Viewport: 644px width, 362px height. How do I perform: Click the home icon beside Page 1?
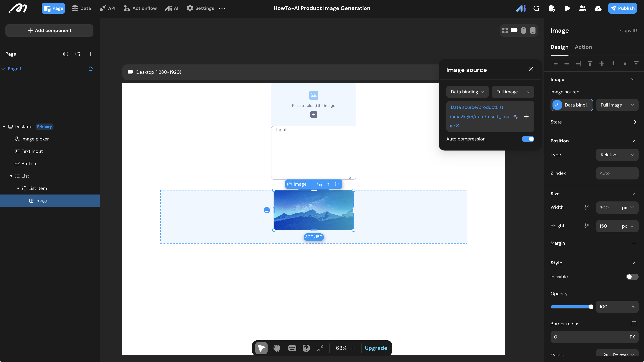pyautogui.click(x=90, y=69)
